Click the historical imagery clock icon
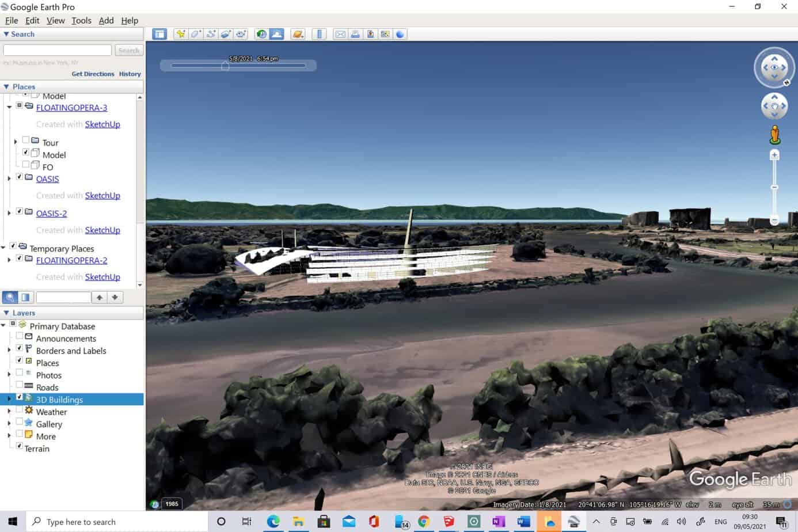The width and height of the screenshot is (798, 532). click(261, 35)
